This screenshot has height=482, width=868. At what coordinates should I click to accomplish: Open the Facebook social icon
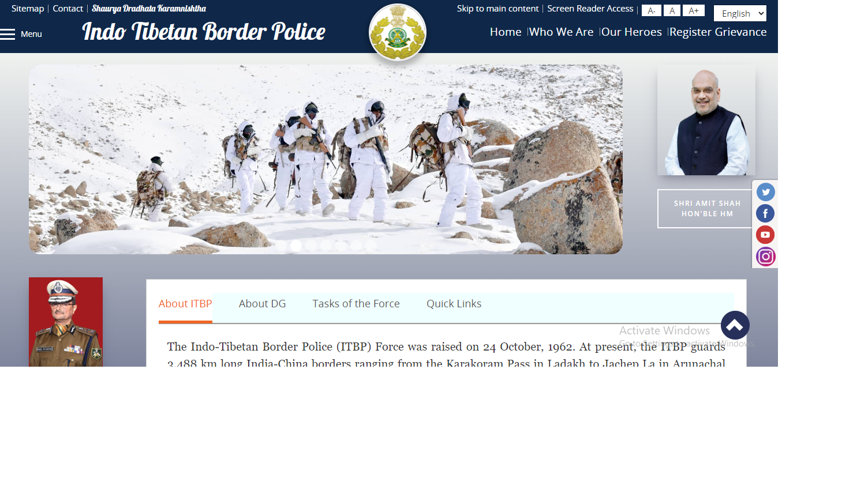coord(765,213)
